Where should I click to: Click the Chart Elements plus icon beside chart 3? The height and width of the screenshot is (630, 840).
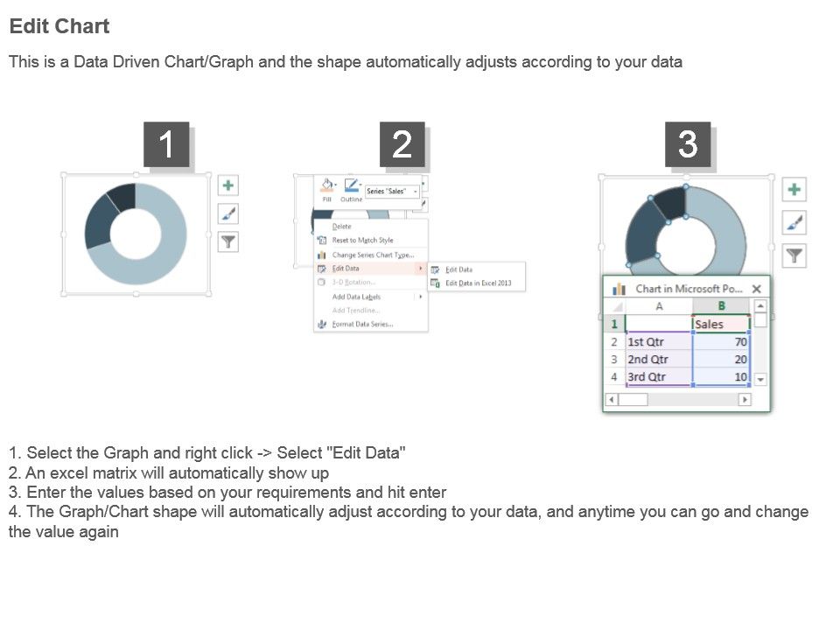[794, 190]
